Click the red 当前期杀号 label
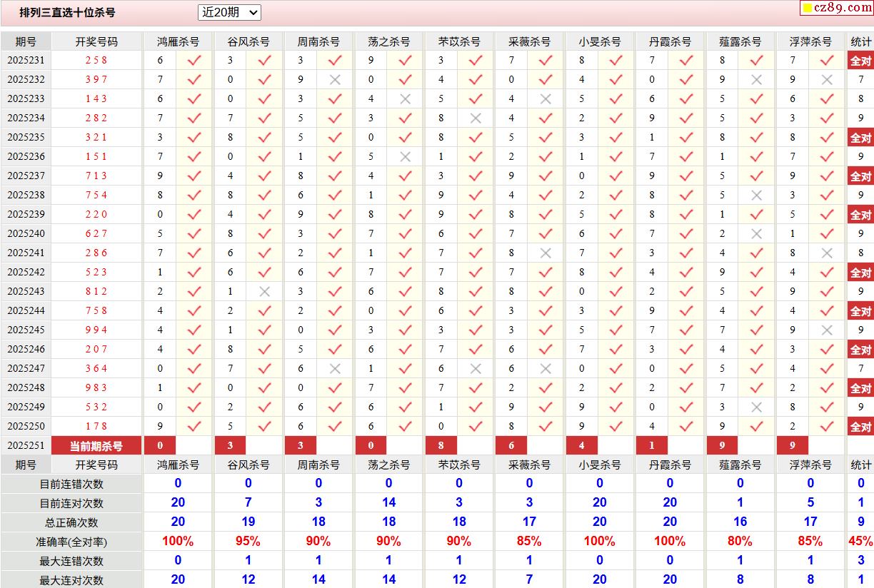 pyautogui.click(x=96, y=446)
